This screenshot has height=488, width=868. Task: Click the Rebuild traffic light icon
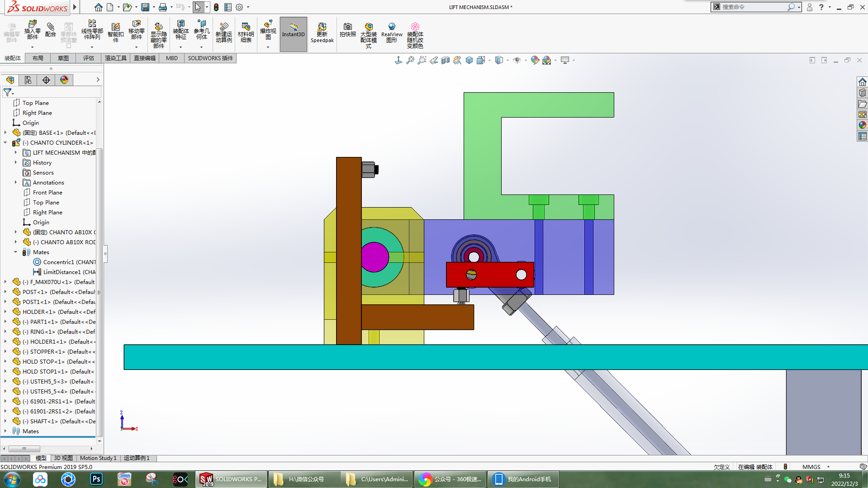click(x=216, y=7)
